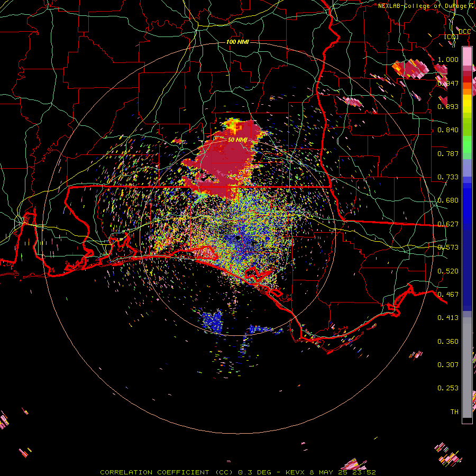The image size is (476, 476).
Task: Pick the gray color bar segment near 0.307
Action: 467,369
